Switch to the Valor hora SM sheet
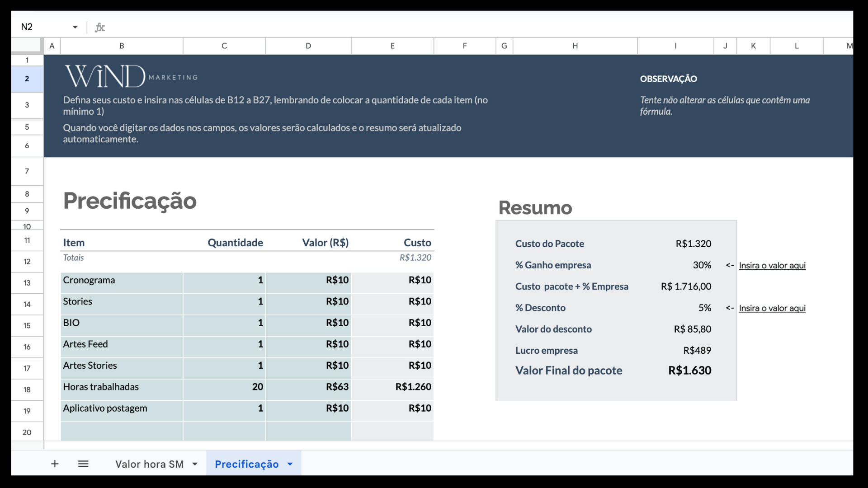868x488 pixels. pyautogui.click(x=149, y=464)
